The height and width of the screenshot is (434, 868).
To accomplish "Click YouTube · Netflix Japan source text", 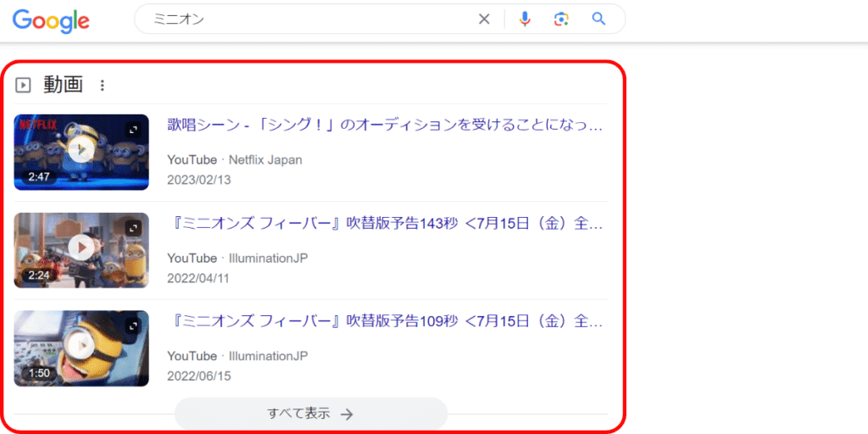I will [235, 160].
